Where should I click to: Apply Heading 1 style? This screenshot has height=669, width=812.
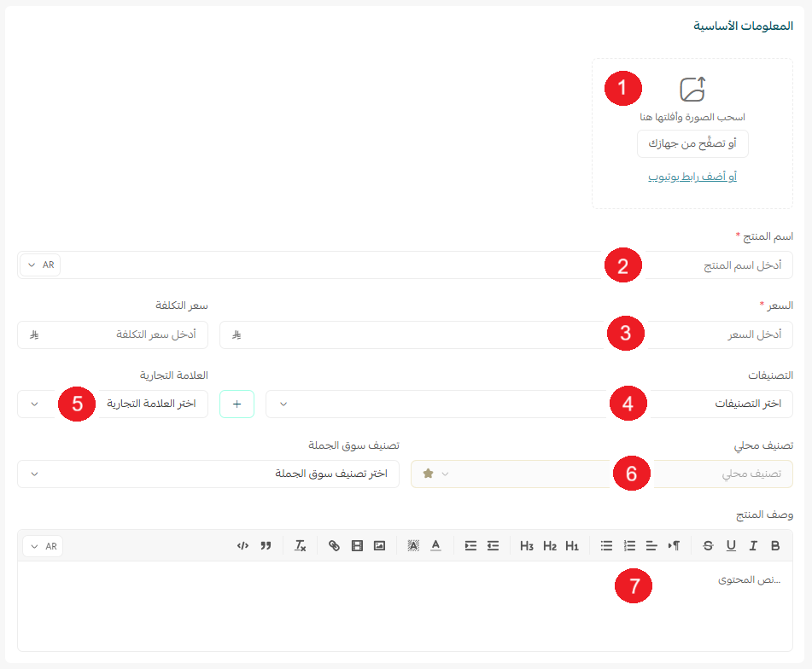click(573, 544)
